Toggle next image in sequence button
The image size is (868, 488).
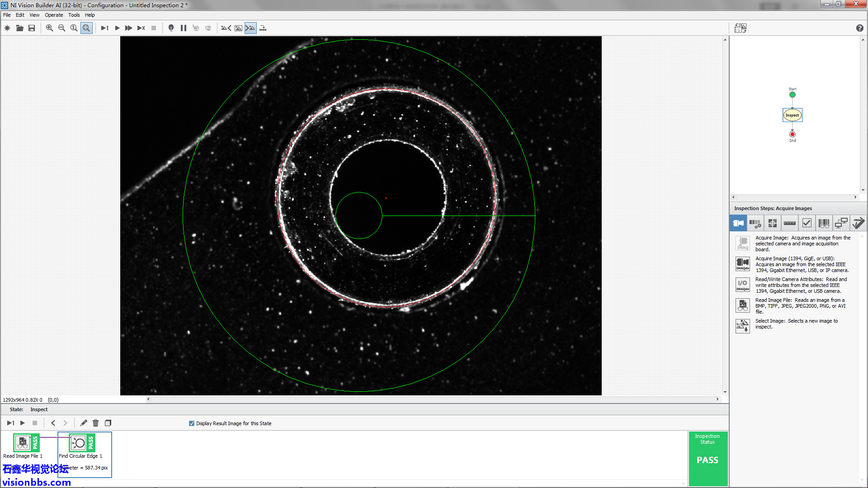click(x=250, y=28)
